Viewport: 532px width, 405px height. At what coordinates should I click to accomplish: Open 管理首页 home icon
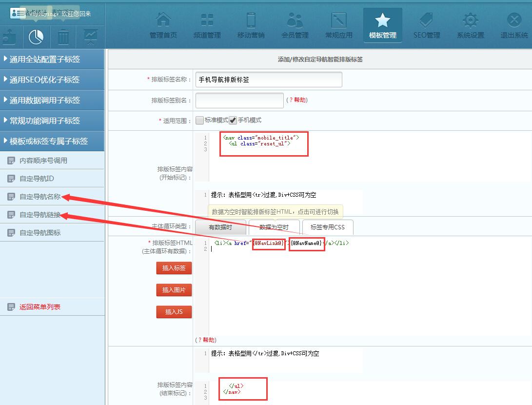(x=163, y=20)
